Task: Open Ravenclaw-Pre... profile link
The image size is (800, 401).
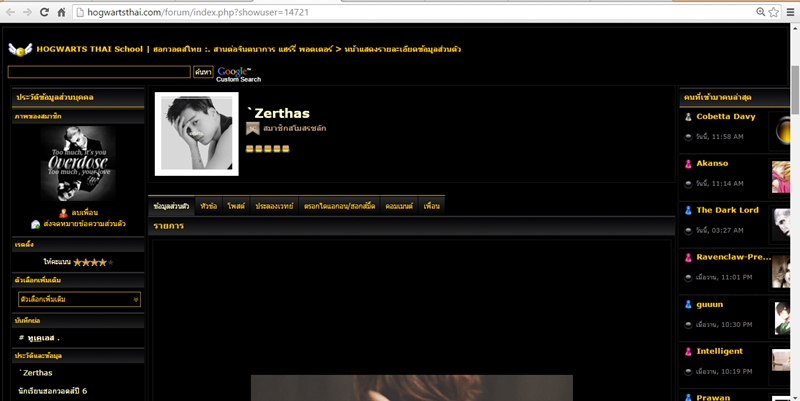Action: 734,257
